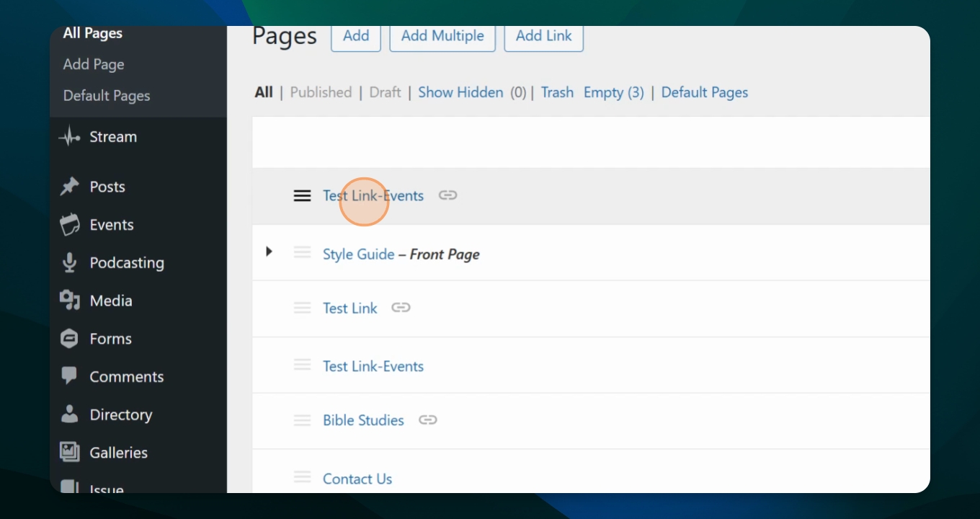This screenshot has height=519, width=980.
Task: Open Directory via its person icon
Action: 69,414
